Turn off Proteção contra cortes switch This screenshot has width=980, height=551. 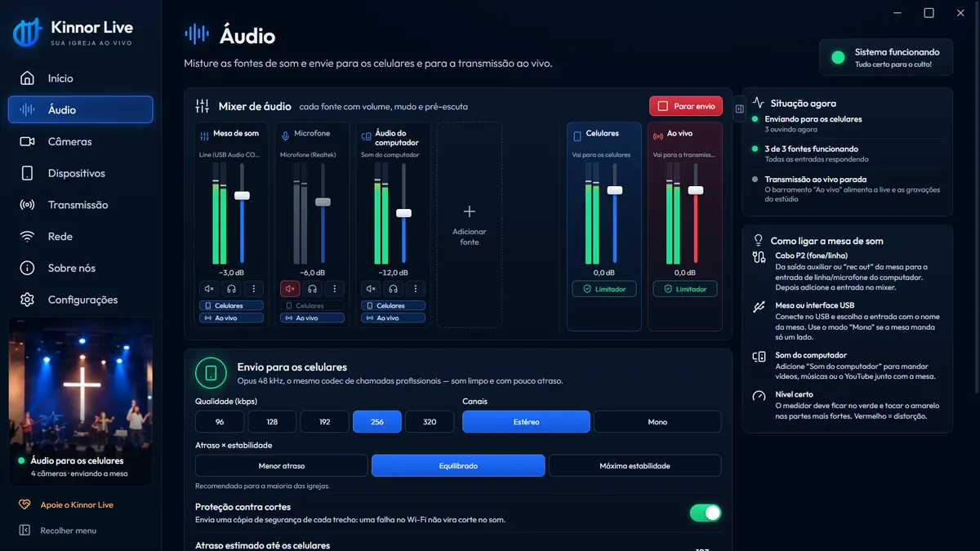[x=706, y=513]
